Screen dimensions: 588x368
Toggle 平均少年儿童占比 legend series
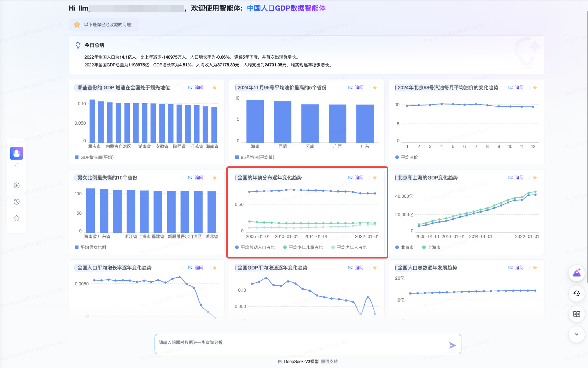point(303,247)
